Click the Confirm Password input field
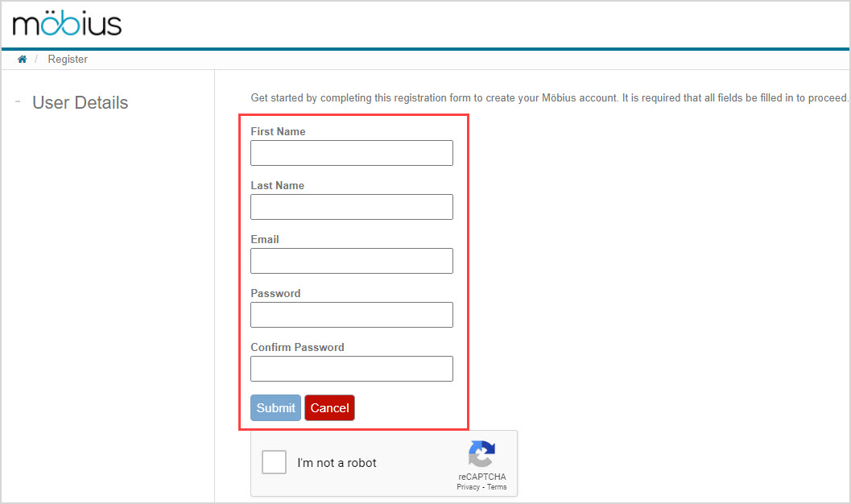 tap(351, 368)
